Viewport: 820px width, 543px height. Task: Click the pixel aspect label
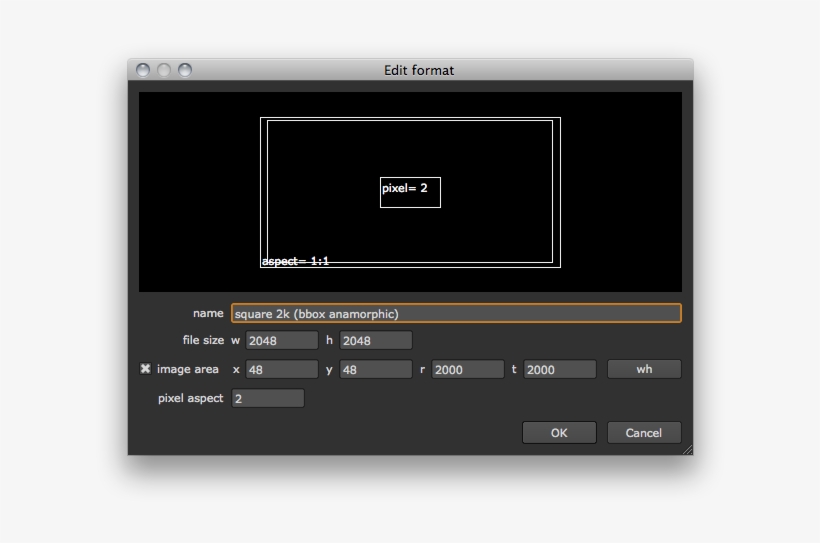point(190,398)
